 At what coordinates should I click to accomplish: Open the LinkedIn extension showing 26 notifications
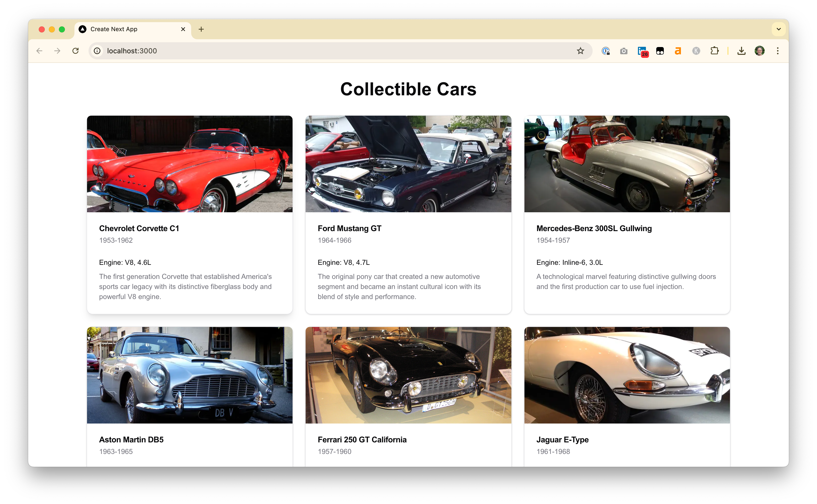pyautogui.click(x=642, y=51)
